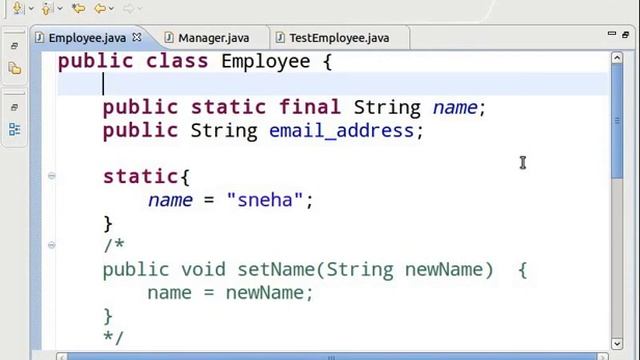This screenshot has width=640, height=360.
Task: Open the Previous Annotation dropdown arrow
Action: pyautogui.click(x=60, y=9)
